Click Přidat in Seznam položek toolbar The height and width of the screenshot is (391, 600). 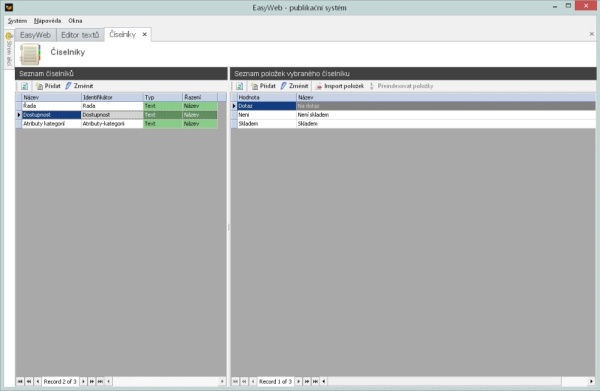(263, 86)
